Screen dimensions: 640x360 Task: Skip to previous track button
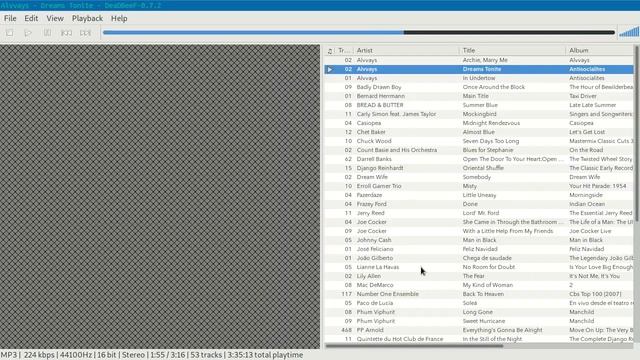(66, 33)
